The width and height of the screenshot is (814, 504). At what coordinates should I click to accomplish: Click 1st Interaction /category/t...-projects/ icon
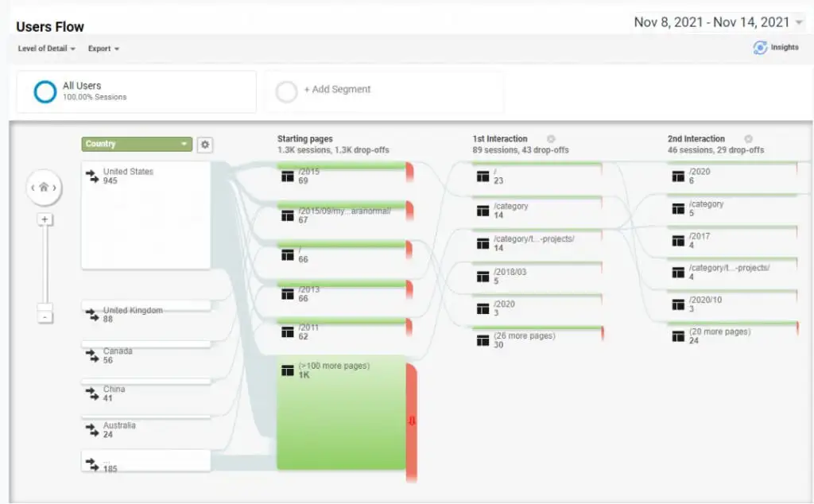(x=483, y=243)
